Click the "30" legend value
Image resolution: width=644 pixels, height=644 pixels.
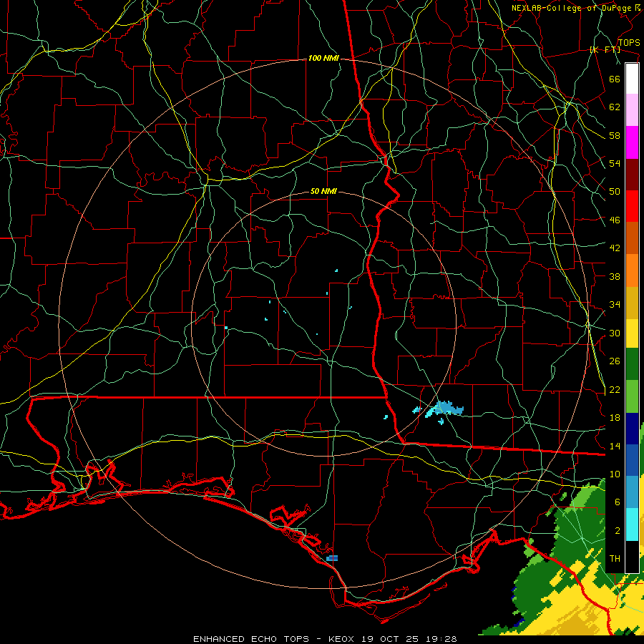pyautogui.click(x=615, y=333)
